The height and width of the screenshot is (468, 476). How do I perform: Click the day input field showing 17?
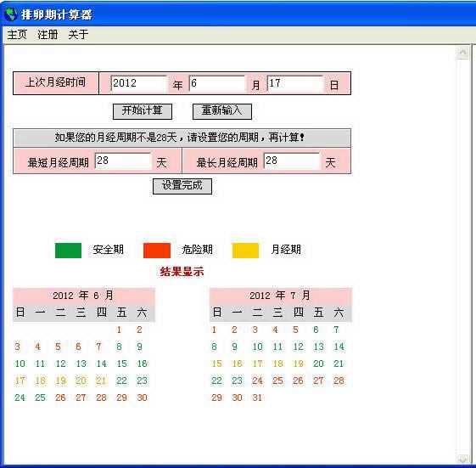(x=294, y=83)
